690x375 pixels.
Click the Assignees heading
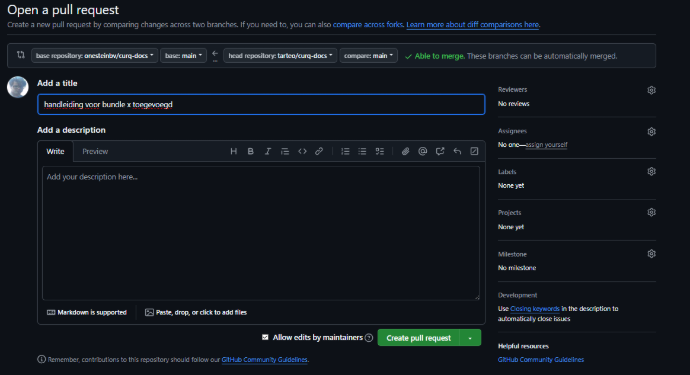[x=512, y=131]
